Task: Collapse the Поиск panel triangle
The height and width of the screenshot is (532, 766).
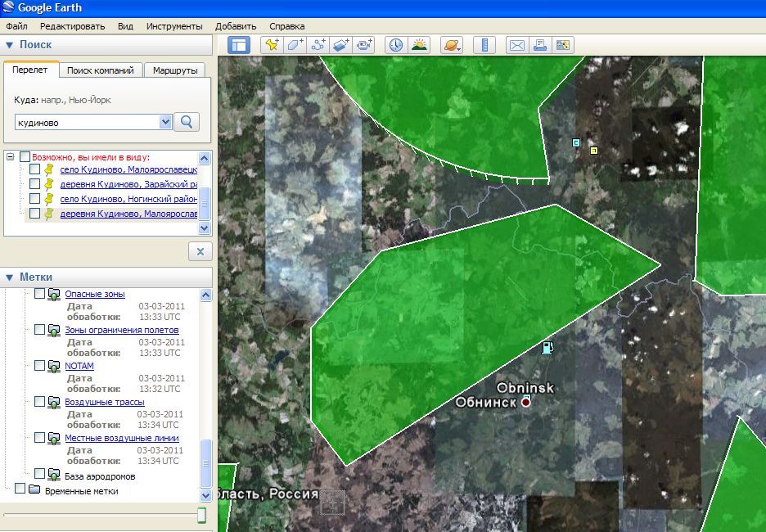Action: (x=9, y=45)
